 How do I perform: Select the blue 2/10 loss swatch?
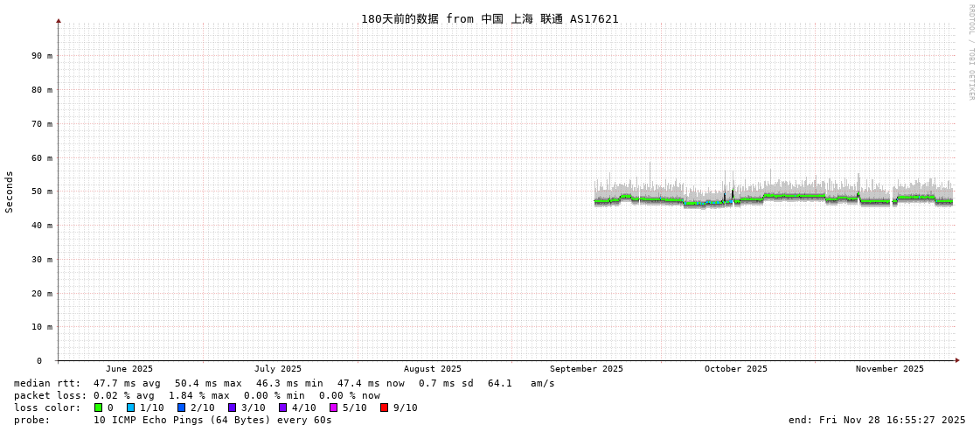point(181,408)
